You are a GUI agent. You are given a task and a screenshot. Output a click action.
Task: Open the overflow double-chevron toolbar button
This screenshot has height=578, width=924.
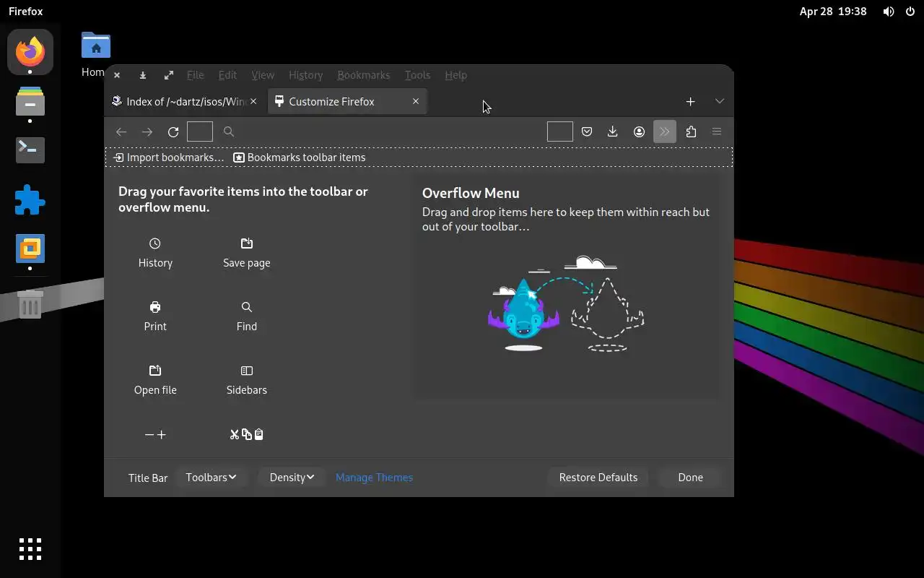pos(665,131)
